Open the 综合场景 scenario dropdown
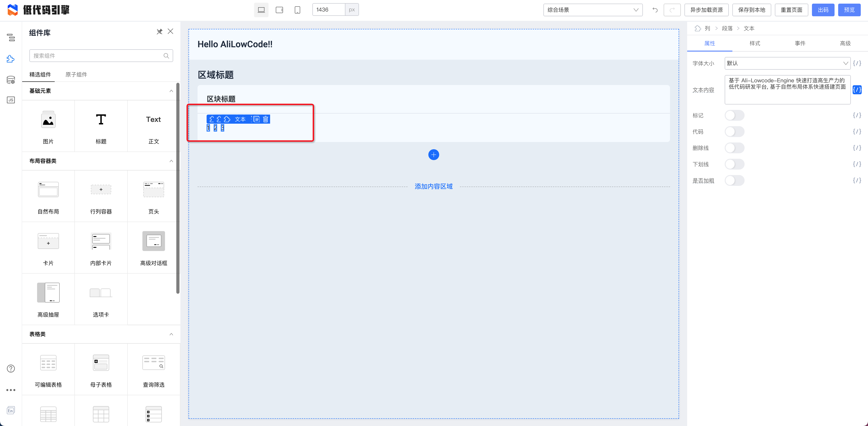868x426 pixels. pyautogui.click(x=592, y=10)
